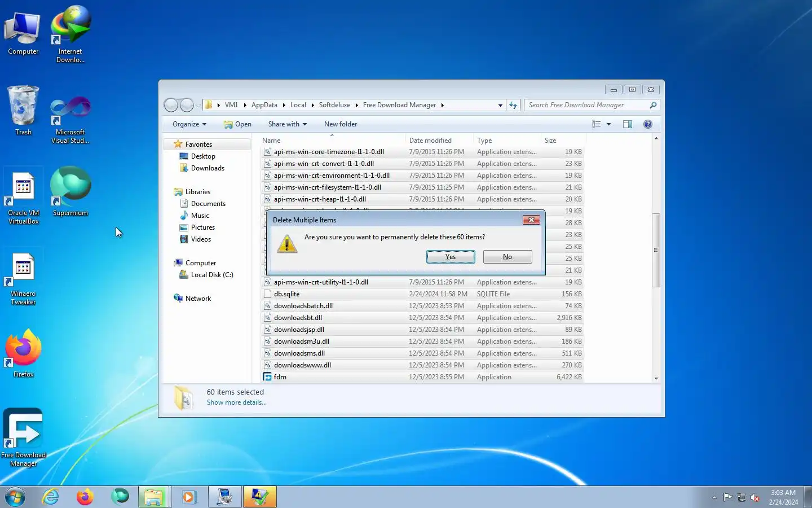812x508 pixels.
Task: Click the file list scroll down arrow
Action: click(656, 378)
